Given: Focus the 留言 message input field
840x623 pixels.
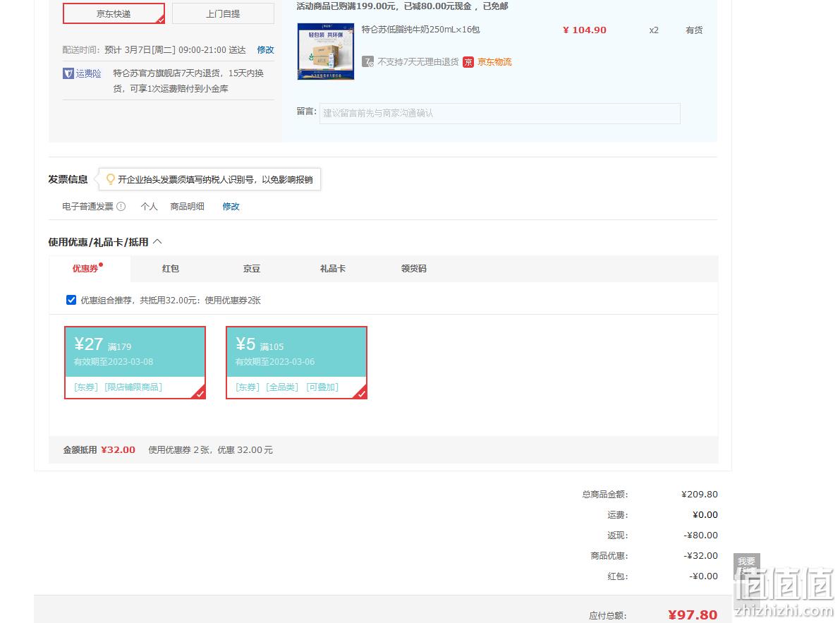Looking at the screenshot, I should pyautogui.click(x=500, y=113).
